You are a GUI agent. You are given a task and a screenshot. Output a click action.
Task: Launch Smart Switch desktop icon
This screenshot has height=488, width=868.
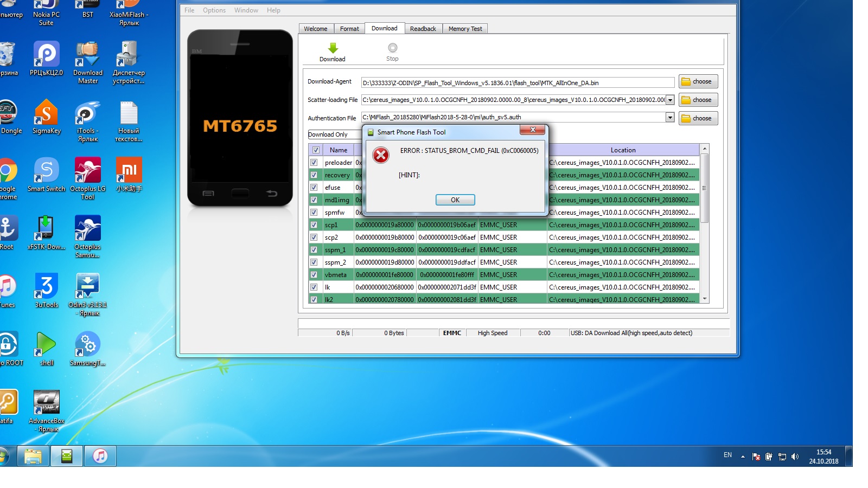point(46,171)
